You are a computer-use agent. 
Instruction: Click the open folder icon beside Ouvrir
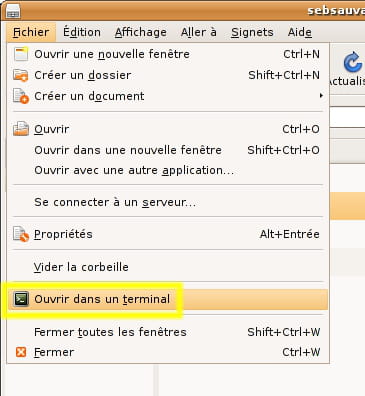coord(21,129)
